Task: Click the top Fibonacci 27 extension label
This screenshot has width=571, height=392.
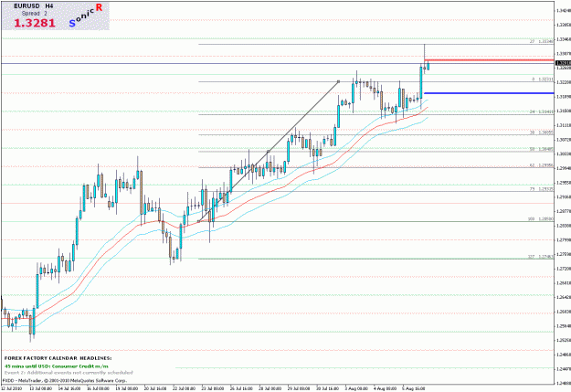Action: click(x=542, y=41)
